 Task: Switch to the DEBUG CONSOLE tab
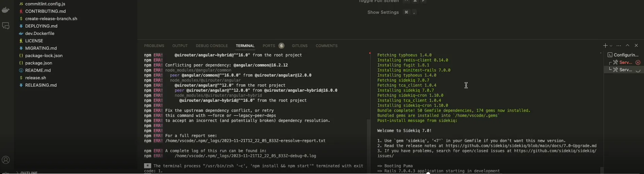212,46
